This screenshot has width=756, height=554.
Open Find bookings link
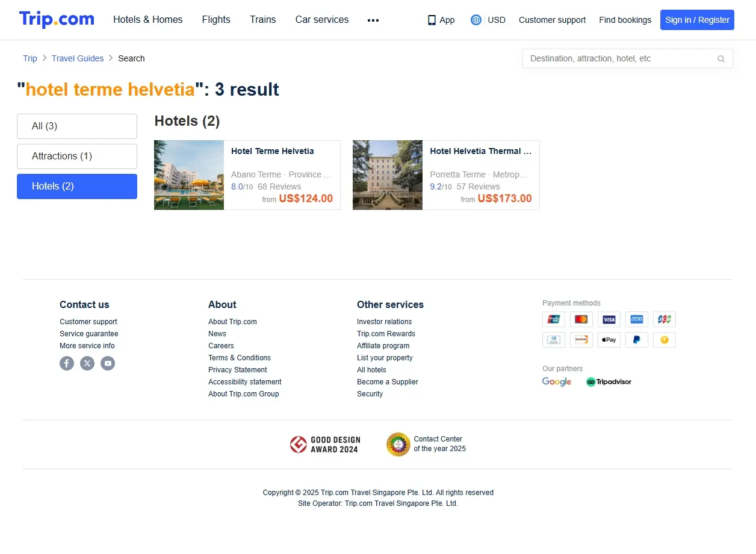(x=625, y=20)
